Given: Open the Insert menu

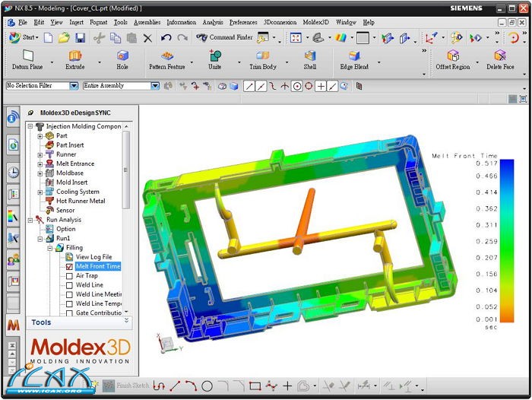Looking at the screenshot, I should pos(76,22).
